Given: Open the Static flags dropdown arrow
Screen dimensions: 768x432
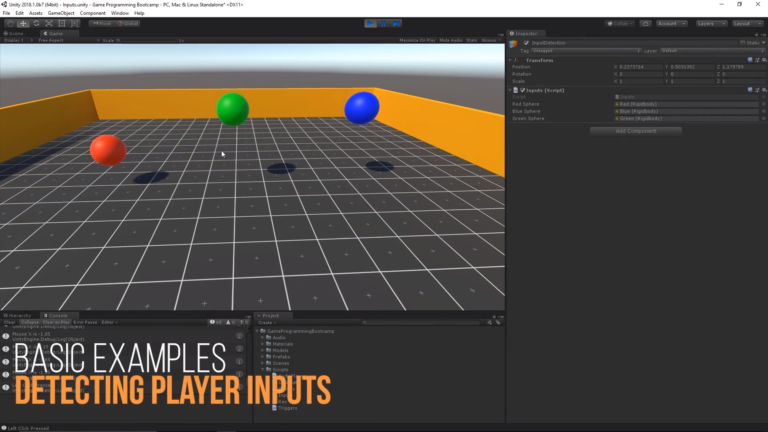Looking at the screenshot, I should 764,43.
